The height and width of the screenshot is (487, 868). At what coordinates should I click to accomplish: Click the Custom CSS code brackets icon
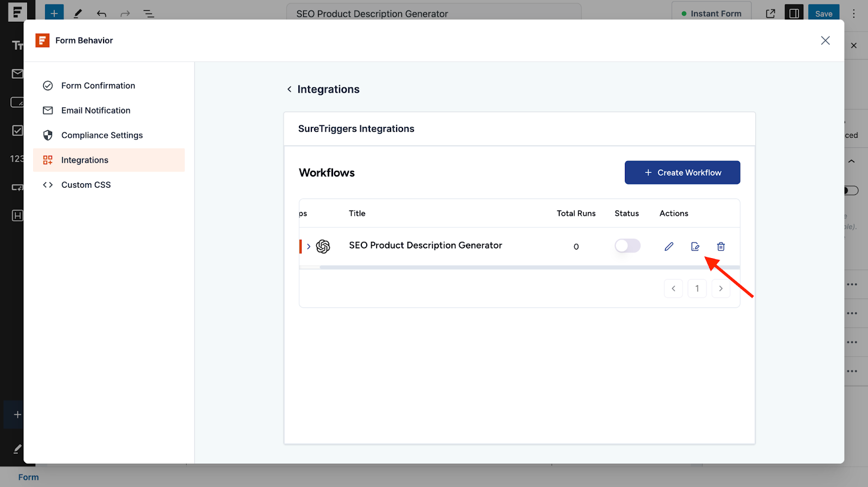[x=48, y=184]
